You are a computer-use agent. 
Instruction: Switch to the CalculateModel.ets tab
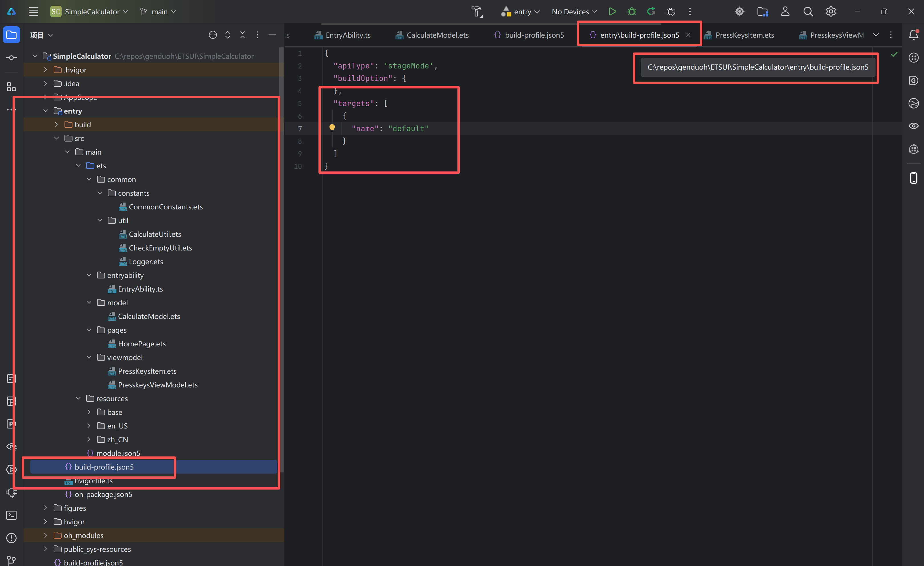(x=437, y=35)
